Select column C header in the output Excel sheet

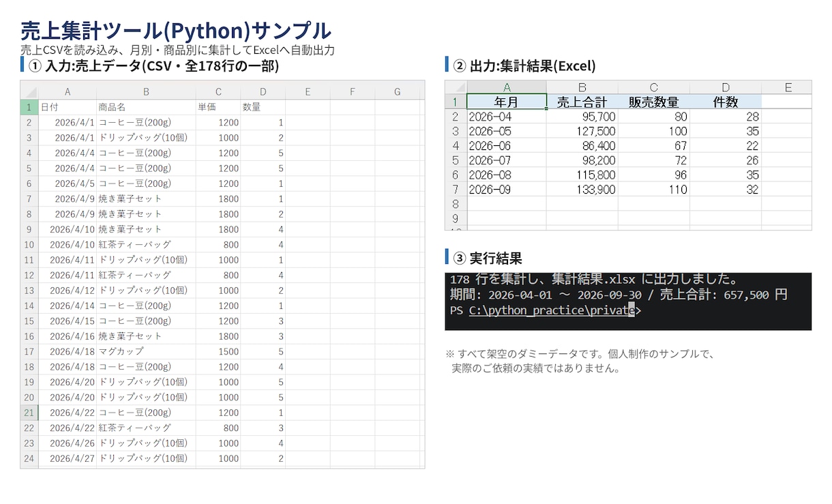[x=654, y=87]
